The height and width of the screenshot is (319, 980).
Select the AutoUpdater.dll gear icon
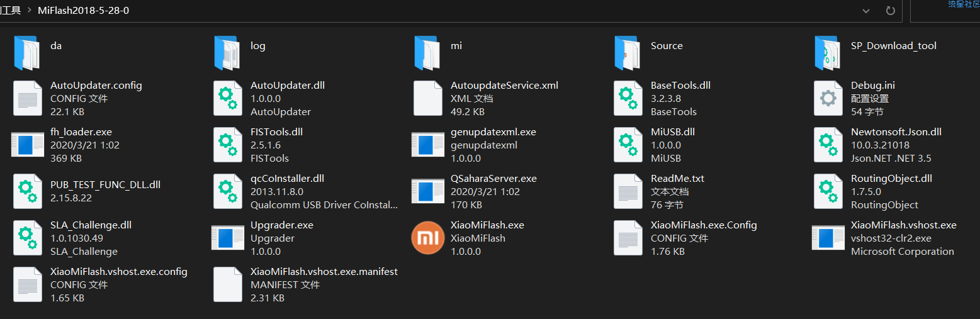227,98
